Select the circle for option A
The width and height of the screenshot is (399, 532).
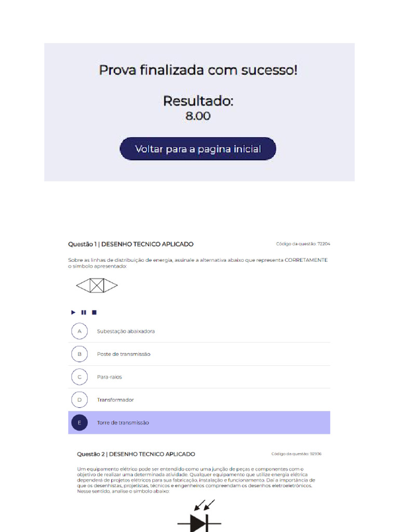[x=79, y=331]
